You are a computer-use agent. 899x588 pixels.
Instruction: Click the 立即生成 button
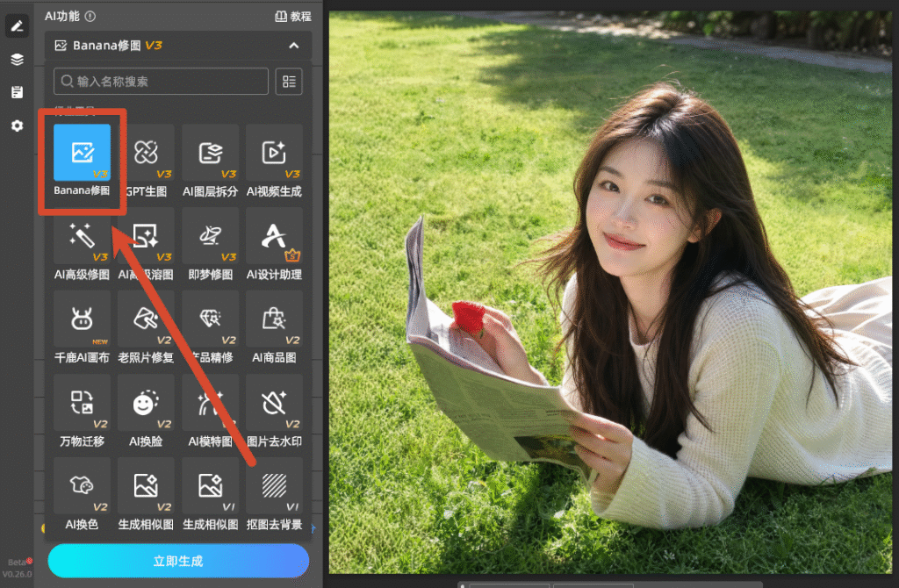point(178,561)
